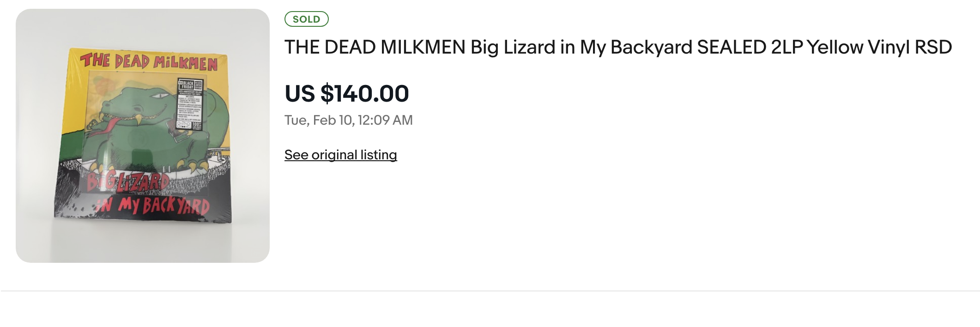Image resolution: width=980 pixels, height=327 pixels.
Task: Select the US $140.00 price text
Action: (x=345, y=94)
